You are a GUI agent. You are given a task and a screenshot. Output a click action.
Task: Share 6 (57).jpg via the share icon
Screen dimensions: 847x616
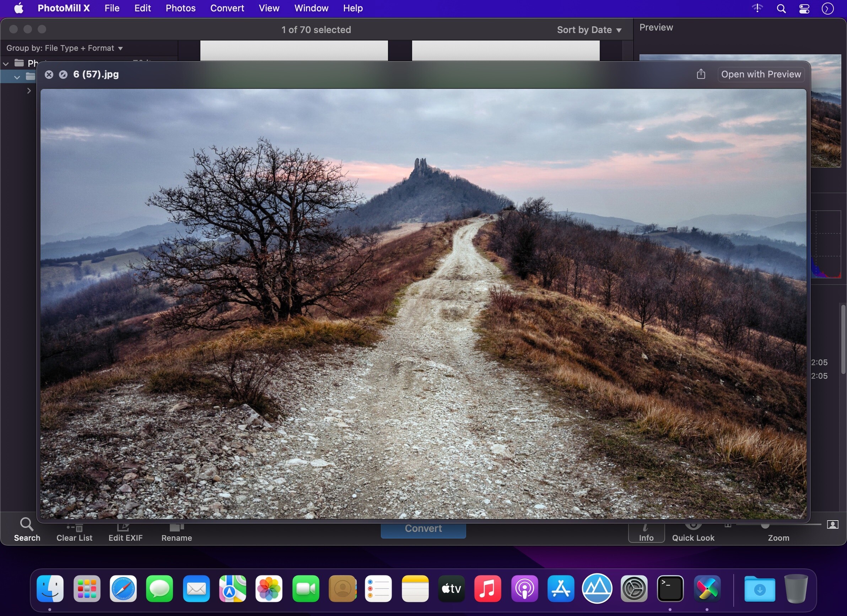pos(701,74)
